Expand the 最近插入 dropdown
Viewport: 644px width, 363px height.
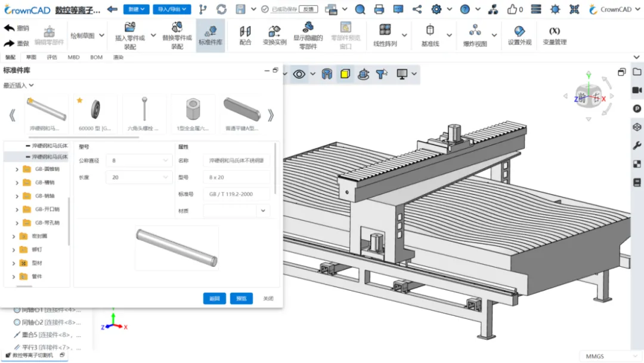point(18,85)
